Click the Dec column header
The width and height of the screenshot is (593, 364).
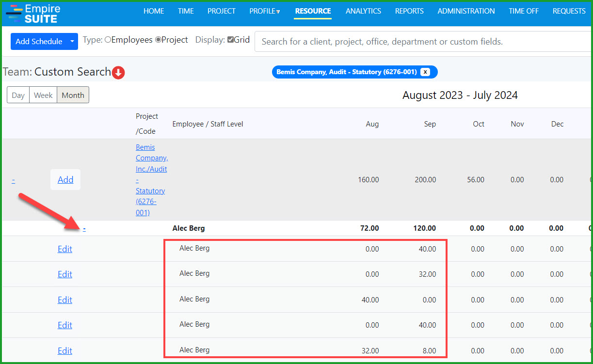pos(558,124)
